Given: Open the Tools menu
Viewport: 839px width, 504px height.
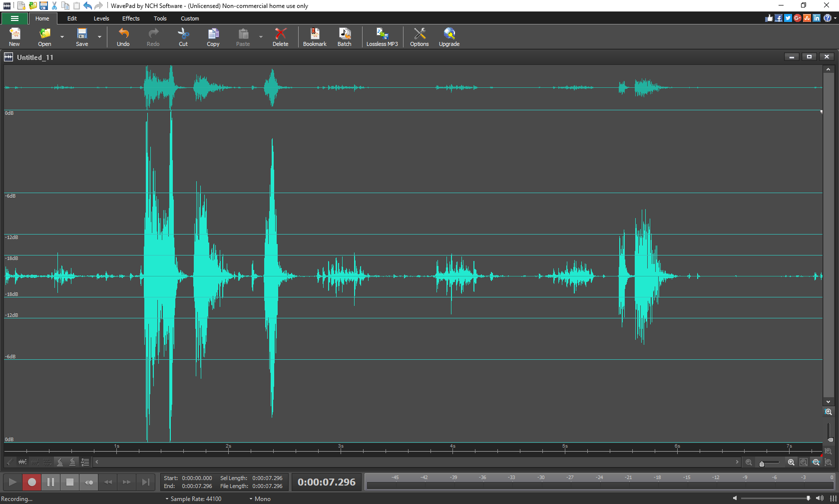Looking at the screenshot, I should (x=160, y=18).
